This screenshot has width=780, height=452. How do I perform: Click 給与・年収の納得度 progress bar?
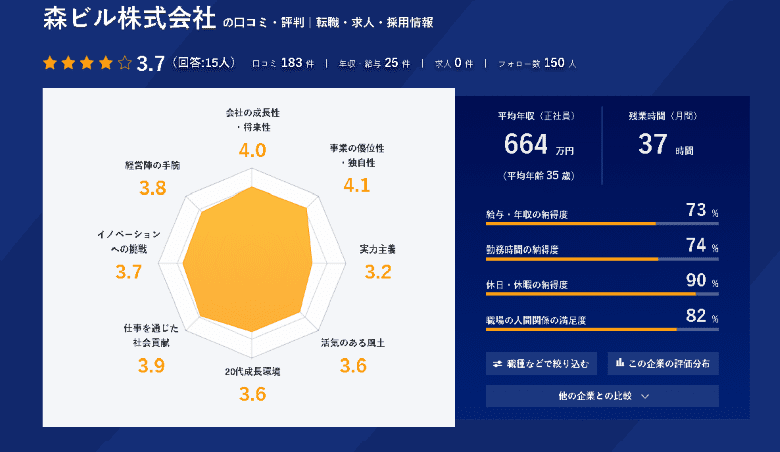tap(602, 224)
